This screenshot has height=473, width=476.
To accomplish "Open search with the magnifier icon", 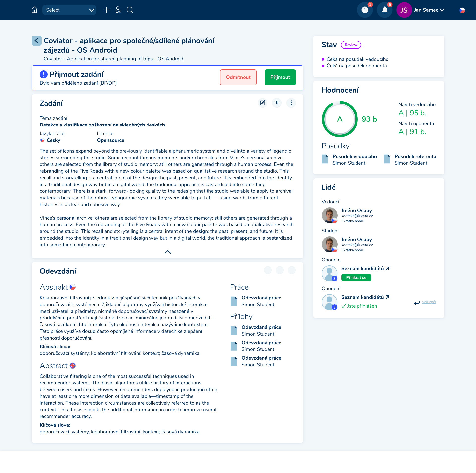I will coord(130,10).
